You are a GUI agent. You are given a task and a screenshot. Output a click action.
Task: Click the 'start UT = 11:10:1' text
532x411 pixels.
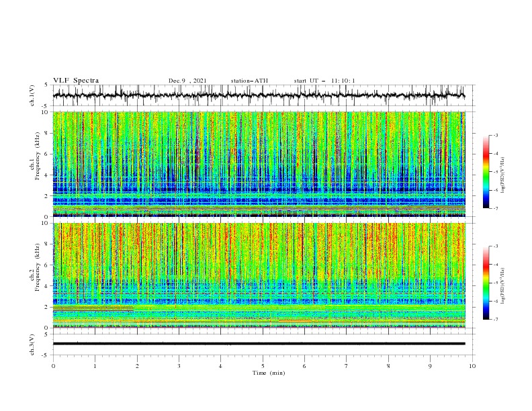[324, 81]
